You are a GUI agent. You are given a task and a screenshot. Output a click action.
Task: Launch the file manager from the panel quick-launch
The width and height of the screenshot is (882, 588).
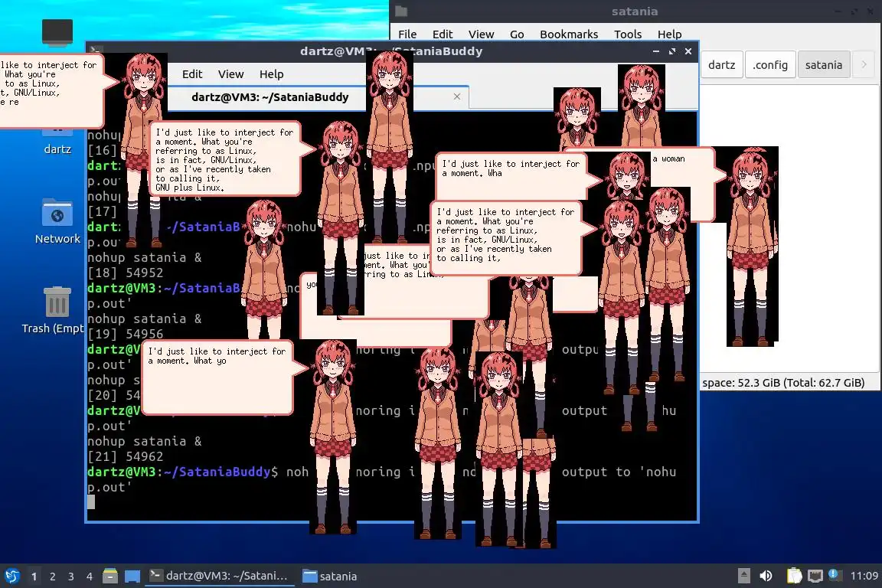click(x=110, y=576)
